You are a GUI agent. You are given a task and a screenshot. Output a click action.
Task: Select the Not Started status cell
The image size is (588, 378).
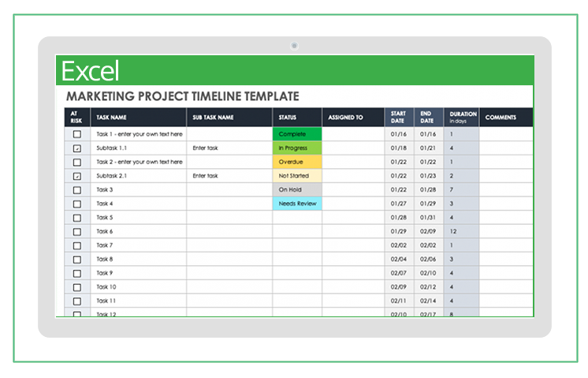(297, 176)
